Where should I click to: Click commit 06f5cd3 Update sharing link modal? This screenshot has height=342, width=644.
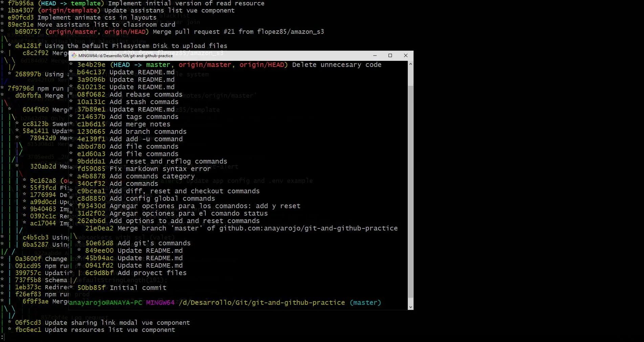coord(103,322)
